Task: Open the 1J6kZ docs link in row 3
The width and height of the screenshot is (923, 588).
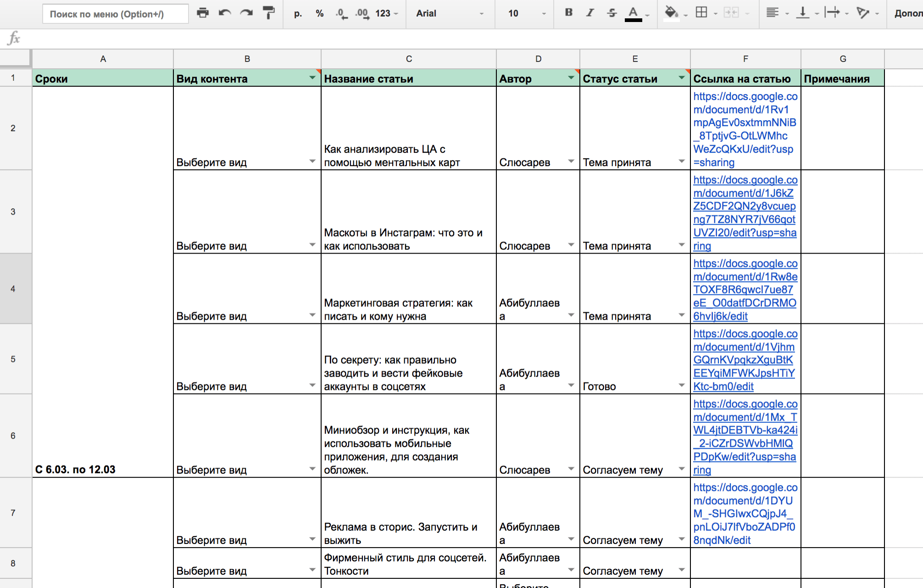Action: coord(745,213)
